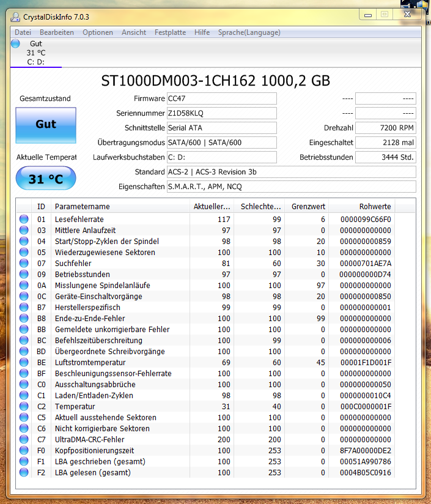Click status icon for LBA gelesen (gesamt)
431x504 pixels.
coord(24,472)
